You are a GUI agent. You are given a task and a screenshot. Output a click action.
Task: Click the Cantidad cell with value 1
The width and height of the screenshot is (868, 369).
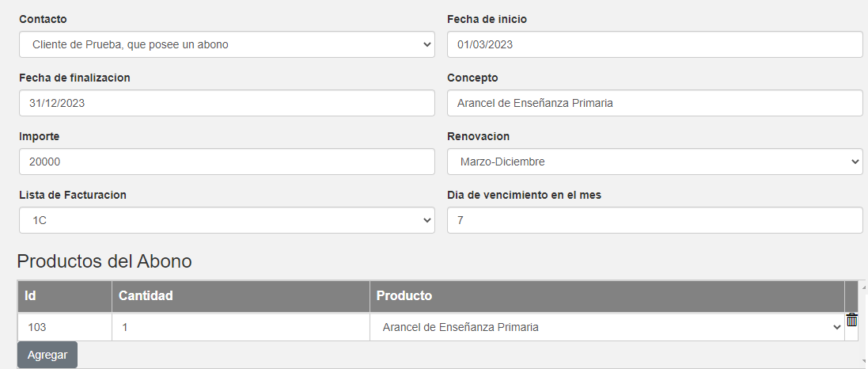241,327
